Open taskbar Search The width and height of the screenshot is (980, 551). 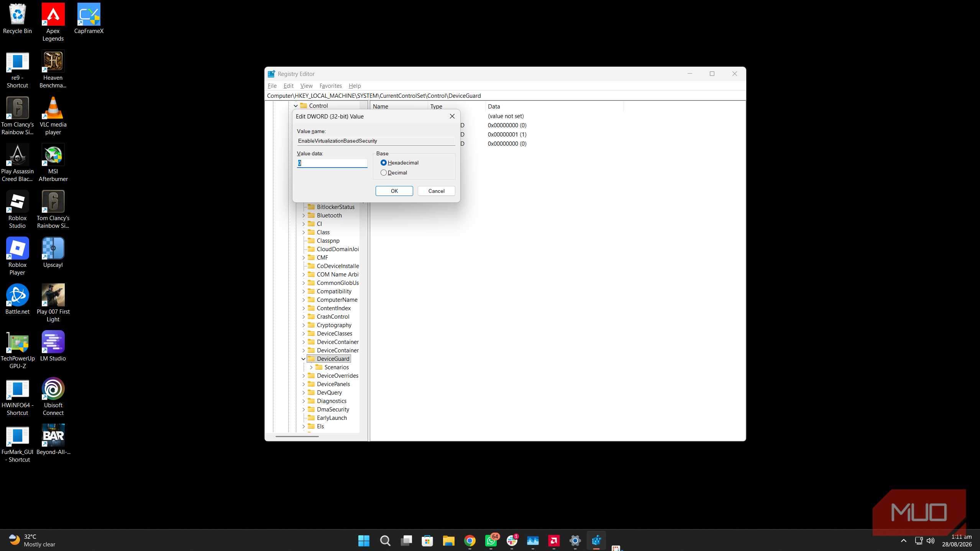(x=385, y=541)
